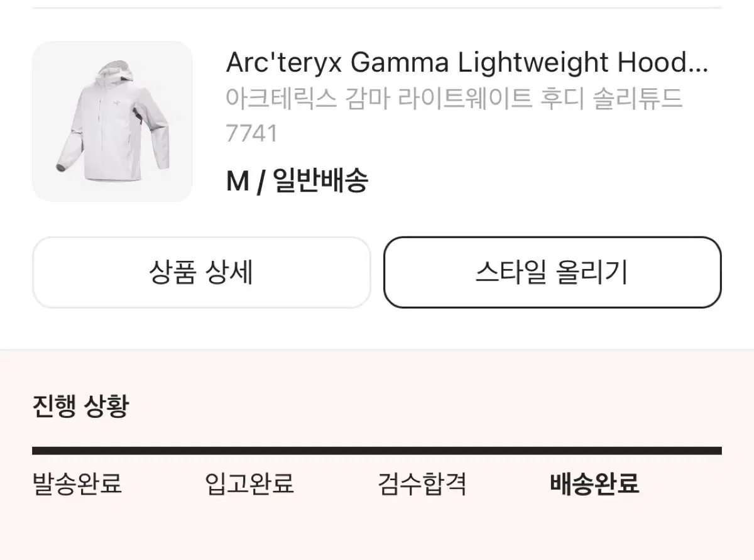Select the bold 배송완료 delivery complete step
The width and height of the screenshot is (754, 560).
click(x=594, y=484)
